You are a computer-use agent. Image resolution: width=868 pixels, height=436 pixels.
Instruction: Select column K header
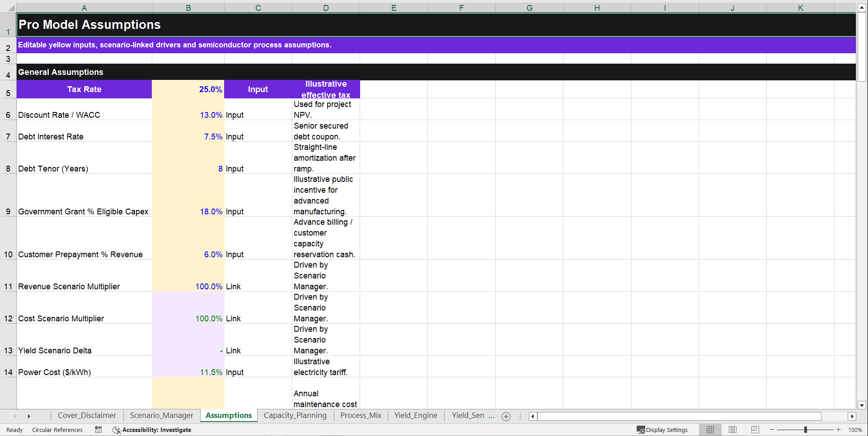point(800,8)
